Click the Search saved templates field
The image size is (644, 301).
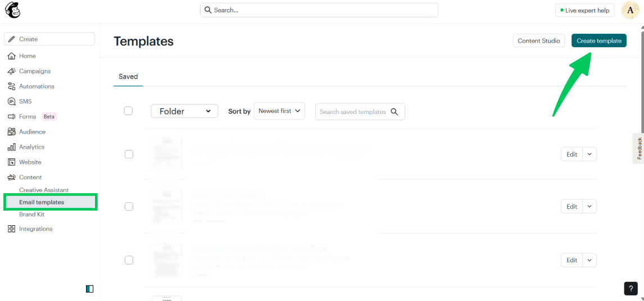point(360,112)
